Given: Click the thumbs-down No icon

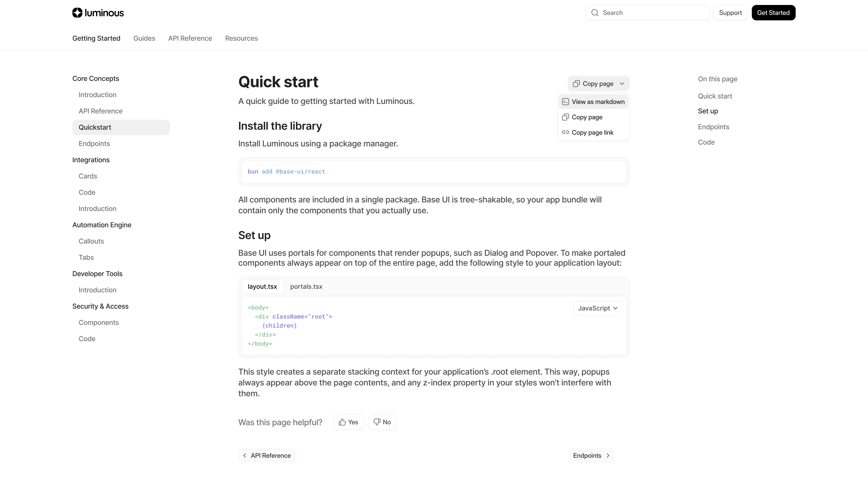Looking at the screenshot, I should [x=377, y=422].
